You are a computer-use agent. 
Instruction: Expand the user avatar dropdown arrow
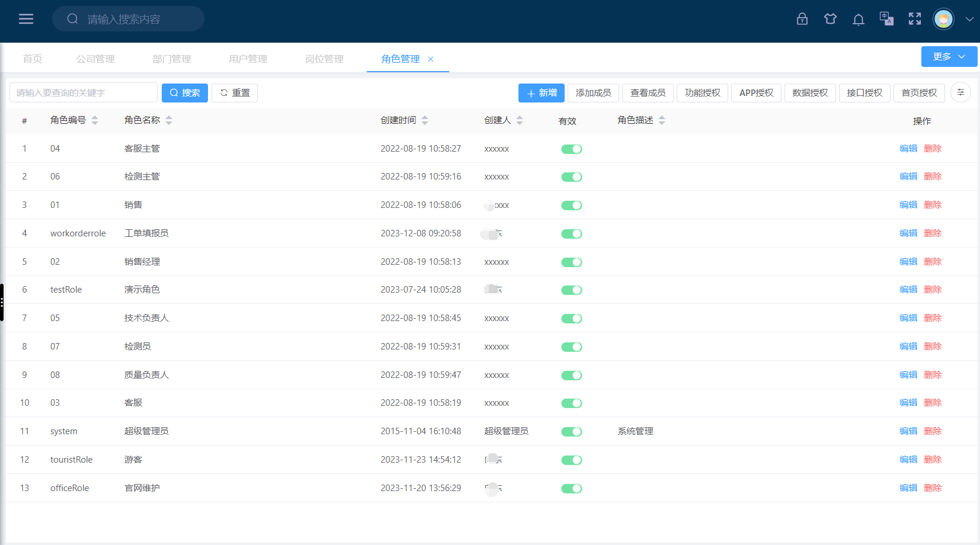(x=969, y=19)
